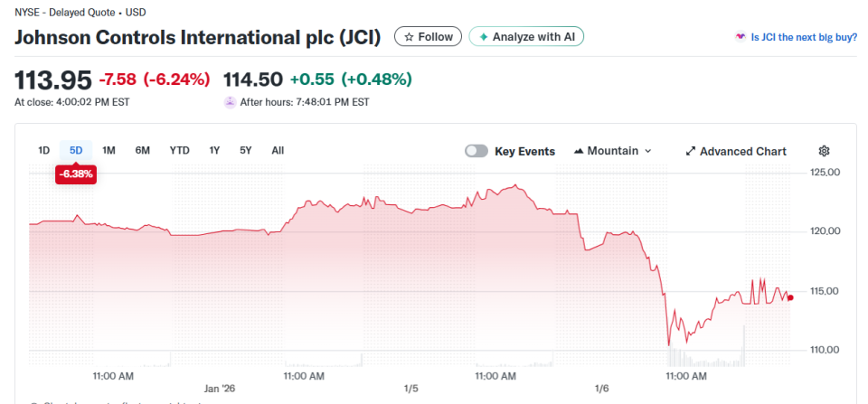The width and height of the screenshot is (868, 404).
Task: Select the 5Y time range
Action: [246, 150]
